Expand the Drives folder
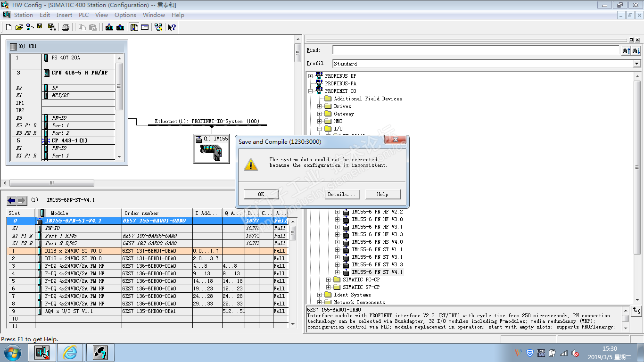This screenshot has height=362, width=644. [x=319, y=106]
